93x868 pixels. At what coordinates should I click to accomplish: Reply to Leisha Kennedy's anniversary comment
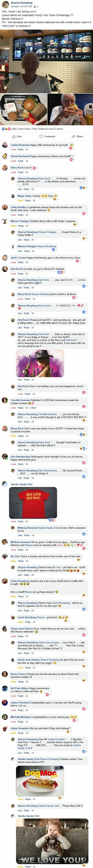(21, 150)
